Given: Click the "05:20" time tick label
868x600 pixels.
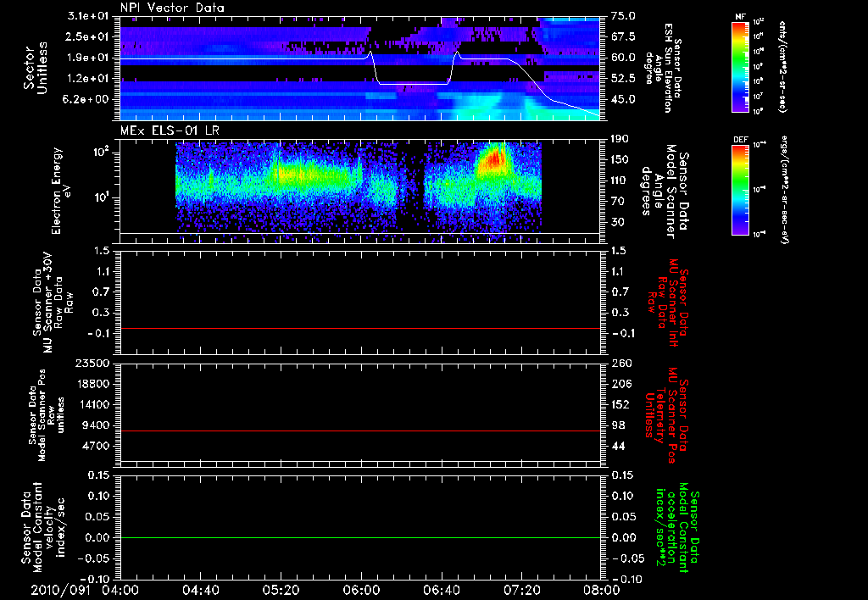Looking at the screenshot, I should point(281,590).
